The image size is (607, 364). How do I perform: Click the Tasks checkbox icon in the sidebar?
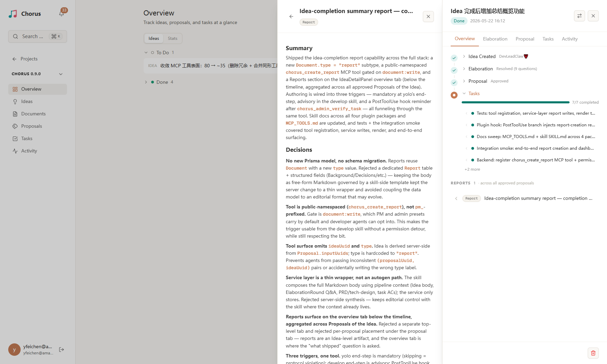point(15,139)
